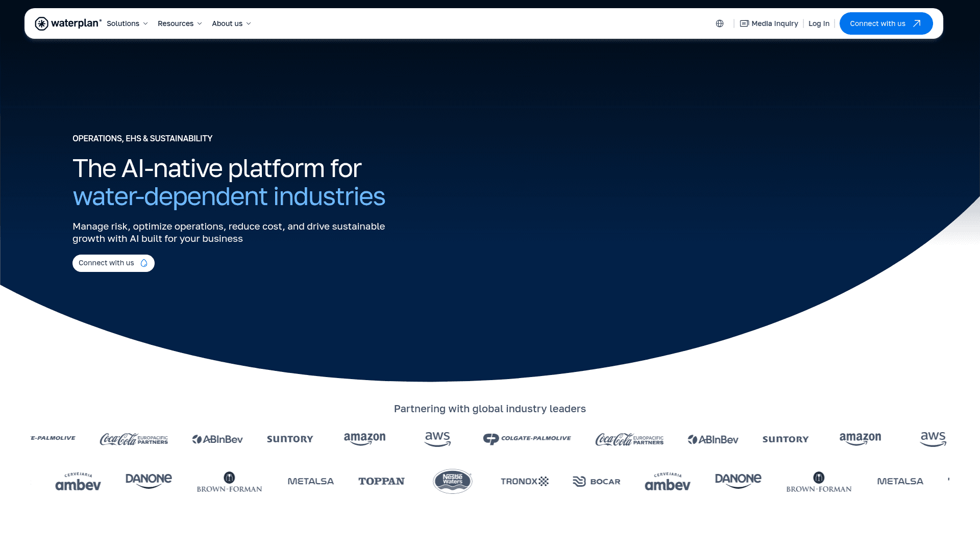Click the "Manage risk, optimize operations" paragraph

229,233
